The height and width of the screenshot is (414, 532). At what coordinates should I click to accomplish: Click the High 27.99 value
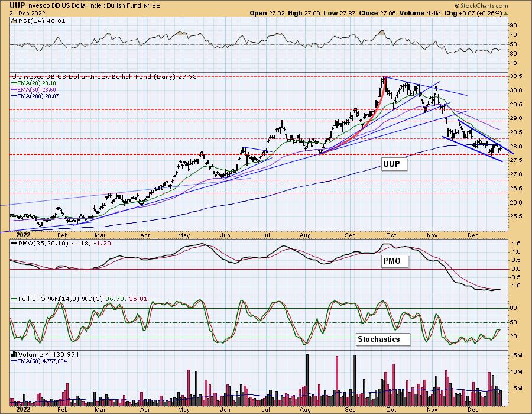click(303, 13)
